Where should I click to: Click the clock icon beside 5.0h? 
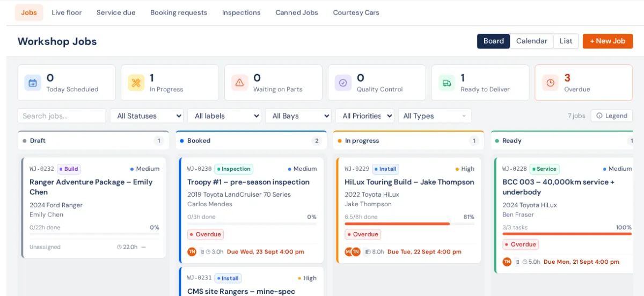[x=525, y=262]
